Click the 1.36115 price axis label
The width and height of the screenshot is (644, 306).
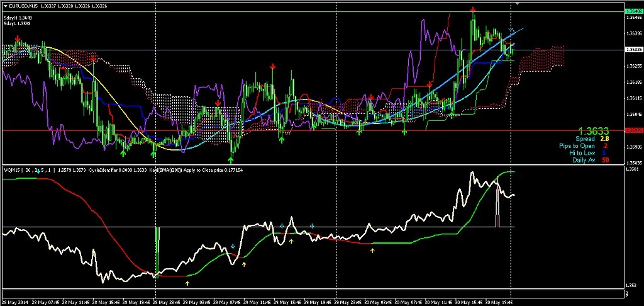coord(633,98)
